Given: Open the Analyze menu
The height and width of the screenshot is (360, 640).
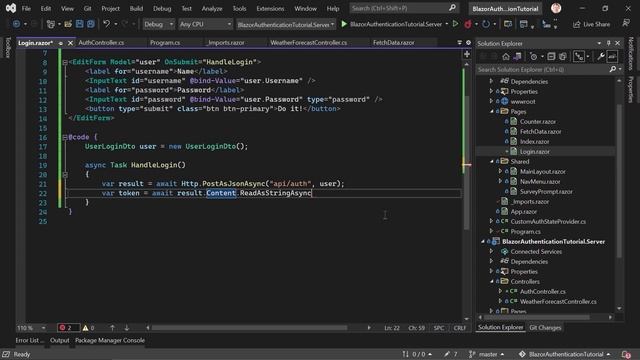Looking at the screenshot, I should click(x=212, y=8).
